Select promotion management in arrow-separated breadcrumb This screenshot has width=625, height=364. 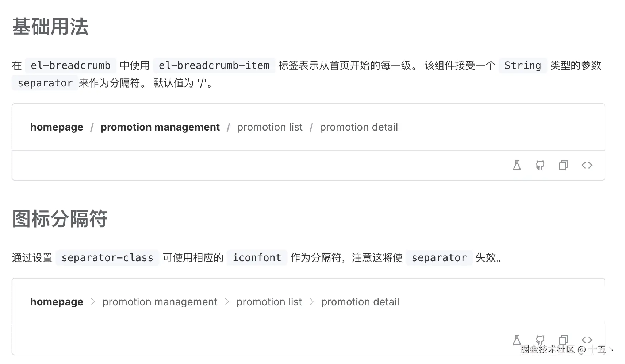coord(160,302)
